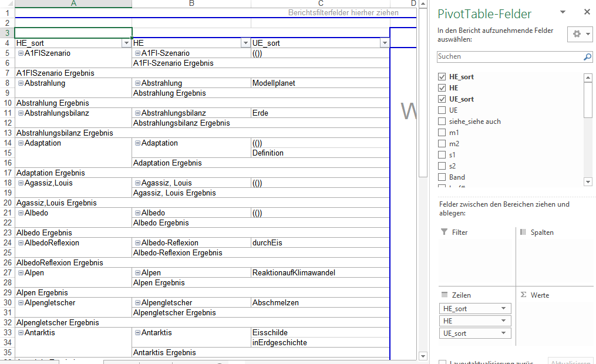Collapse the Albedo row group in column A
The image size is (596, 364).
point(21,213)
